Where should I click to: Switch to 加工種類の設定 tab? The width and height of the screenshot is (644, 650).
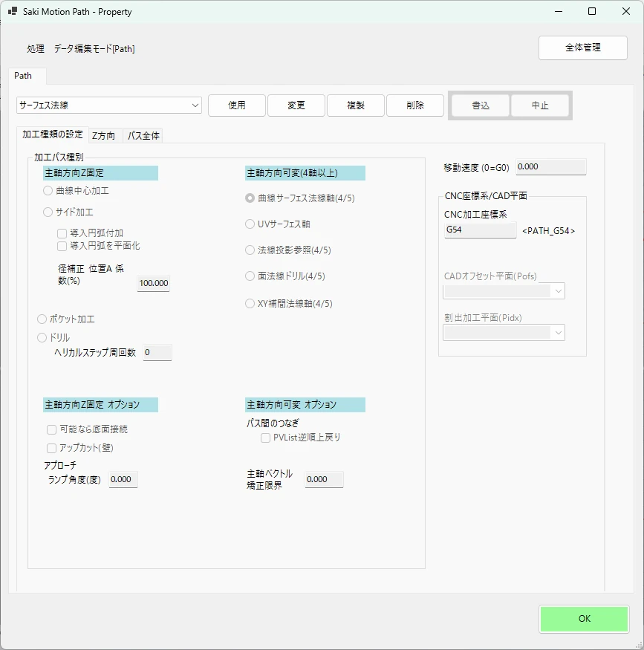tap(53, 134)
